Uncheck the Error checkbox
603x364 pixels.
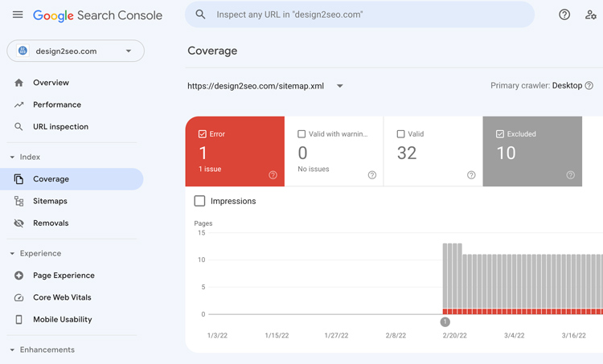203,133
